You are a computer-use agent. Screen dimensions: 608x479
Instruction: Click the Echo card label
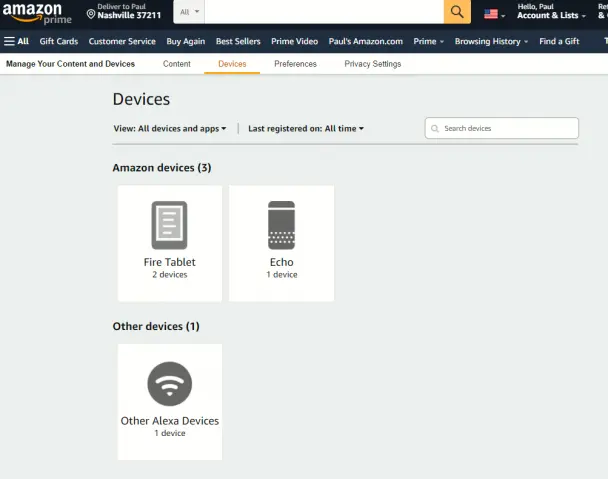click(x=282, y=262)
